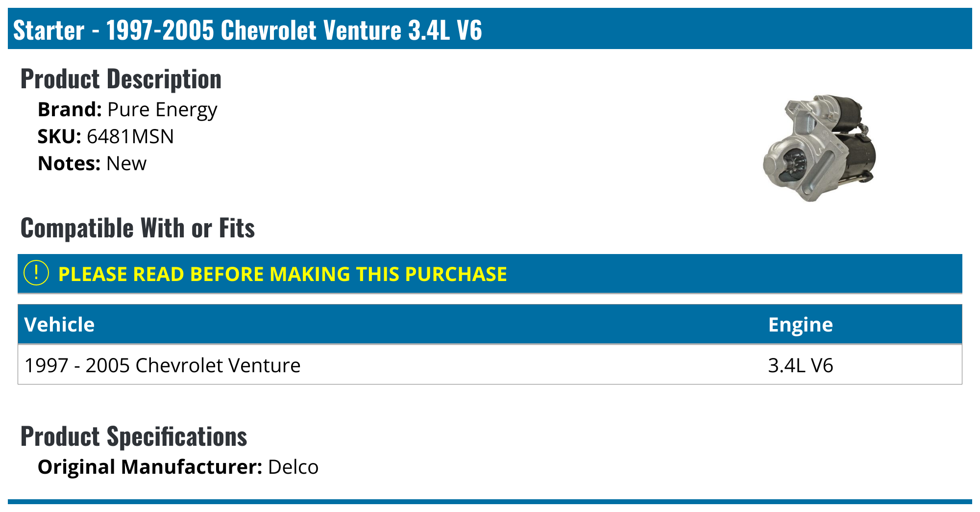Select the SKU number 6481MSN
The image size is (980, 512).
click(130, 136)
